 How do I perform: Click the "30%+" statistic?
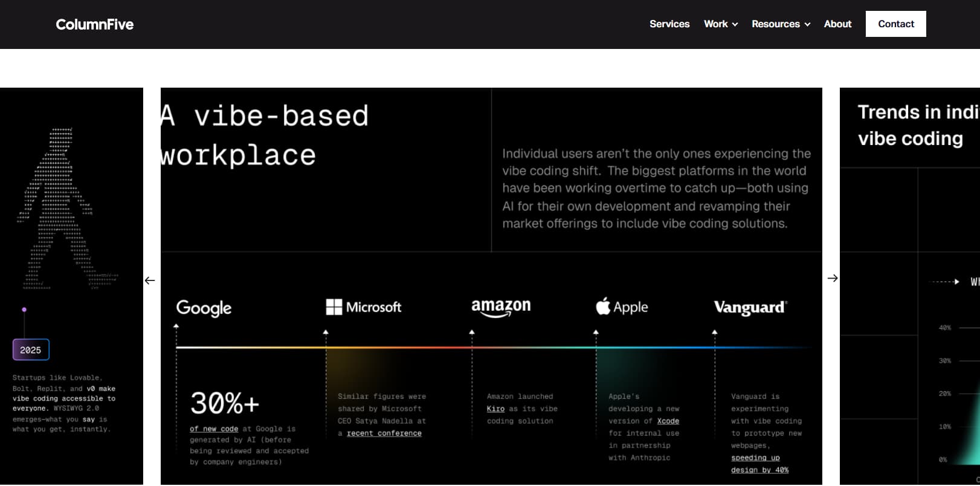[x=225, y=403]
